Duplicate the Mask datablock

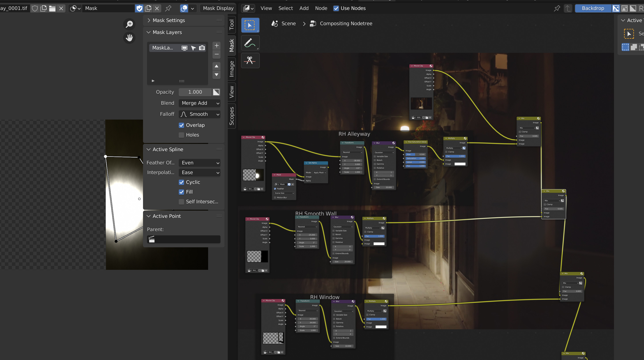coord(148,8)
